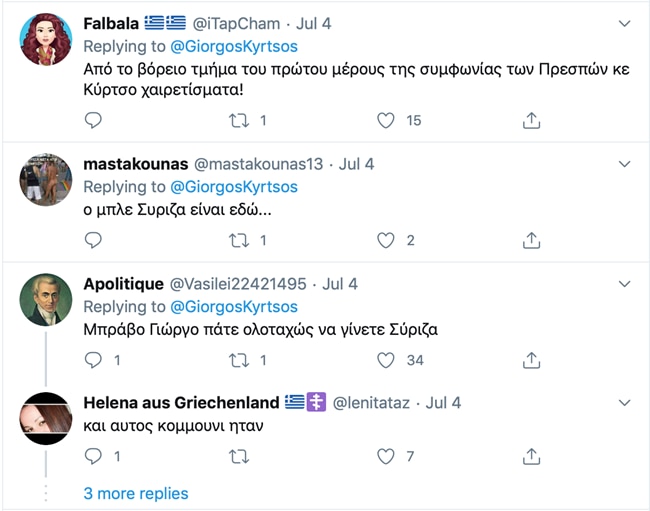Show 3 more replies
Image resolution: width=650 pixels, height=511 pixels.
(136, 493)
